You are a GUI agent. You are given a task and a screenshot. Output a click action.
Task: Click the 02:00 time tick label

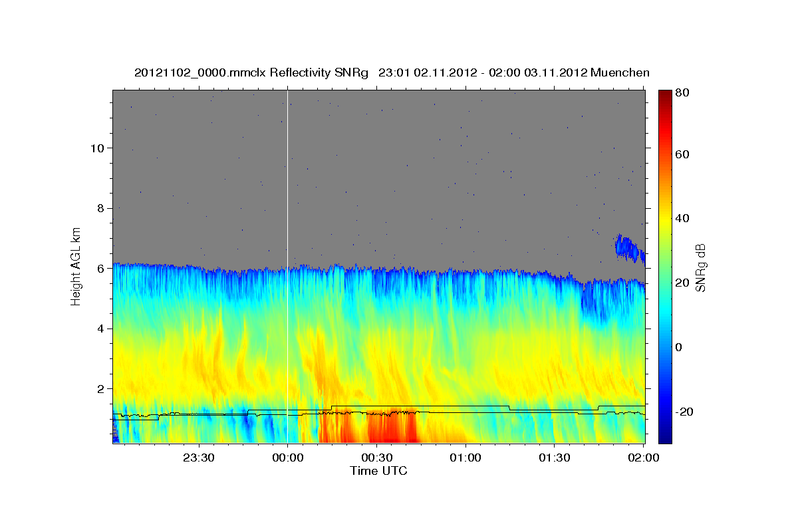[644, 458]
